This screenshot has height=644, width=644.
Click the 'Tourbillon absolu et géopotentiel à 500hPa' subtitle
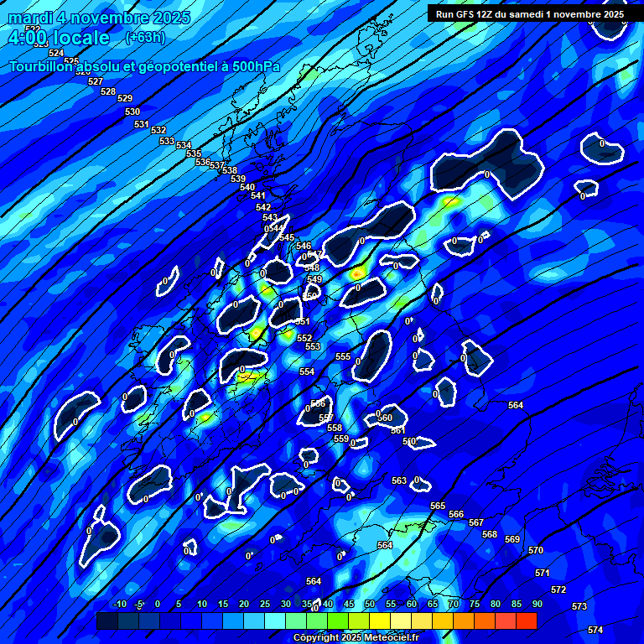pos(144,67)
